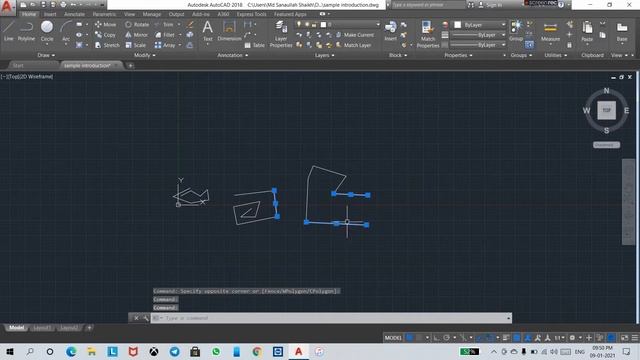Image resolution: width=640 pixels, height=360 pixels.
Task: Click the Insert block icon
Action: pos(390,31)
